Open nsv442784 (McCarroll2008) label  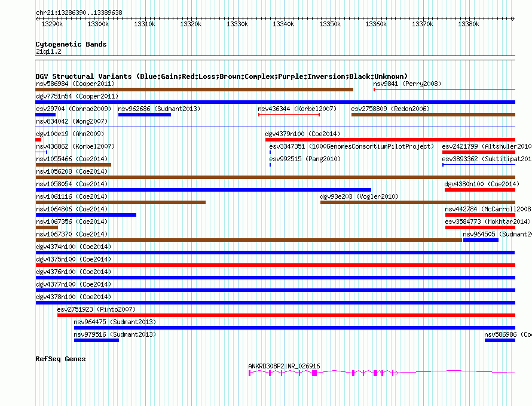[488, 209]
